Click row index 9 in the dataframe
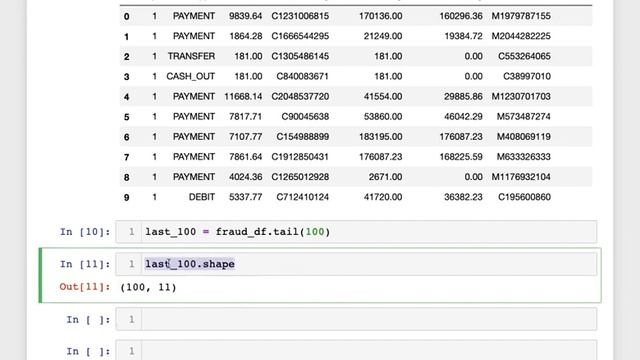 [127, 198]
